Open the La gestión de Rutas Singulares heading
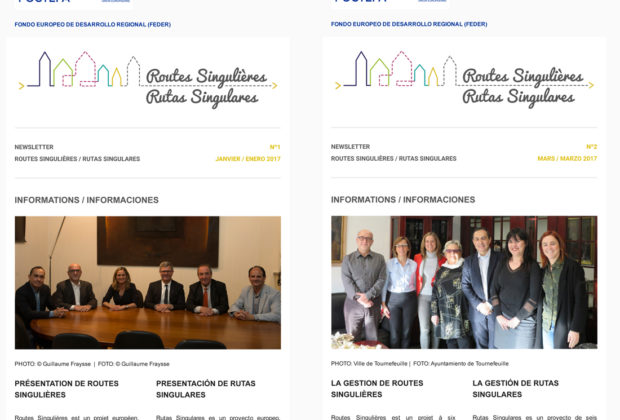Viewport: 620px width, 420px height. coord(515,389)
